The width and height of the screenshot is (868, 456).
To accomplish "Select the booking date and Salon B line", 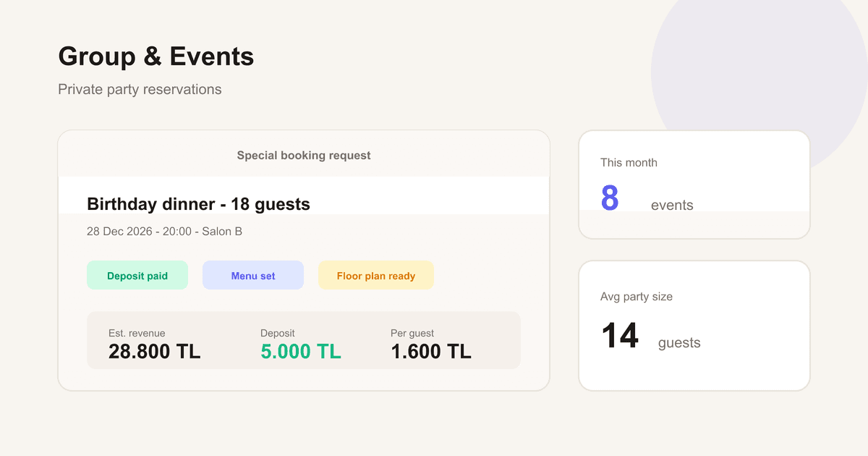I will (x=164, y=232).
